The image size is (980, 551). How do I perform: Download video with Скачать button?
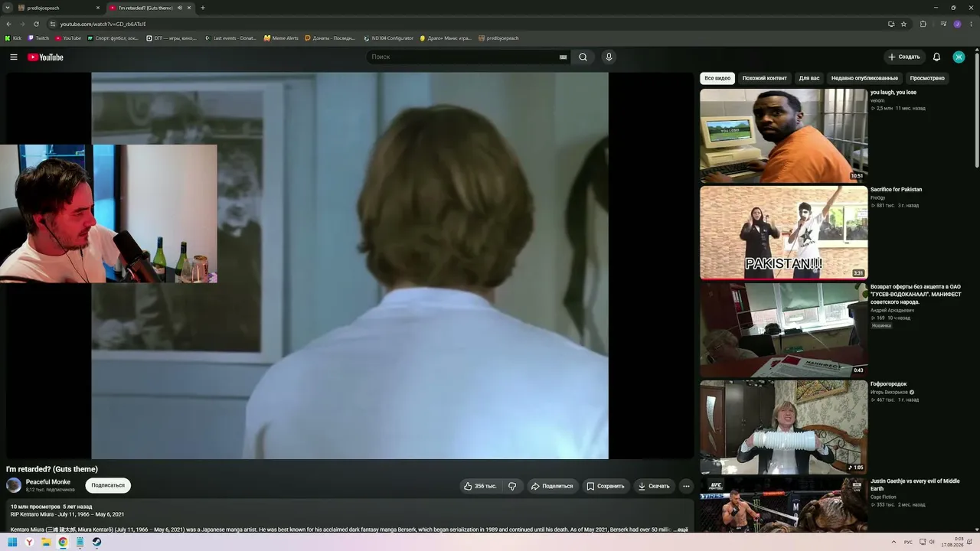(x=654, y=486)
